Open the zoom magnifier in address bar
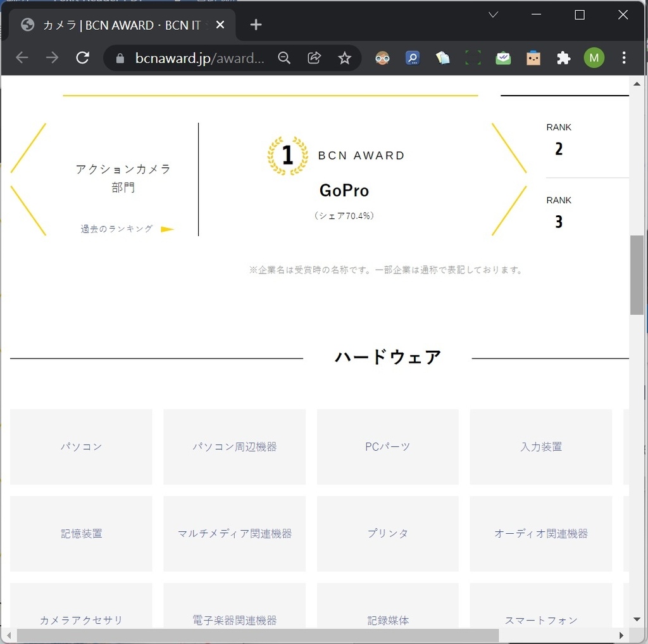 pos(284,58)
